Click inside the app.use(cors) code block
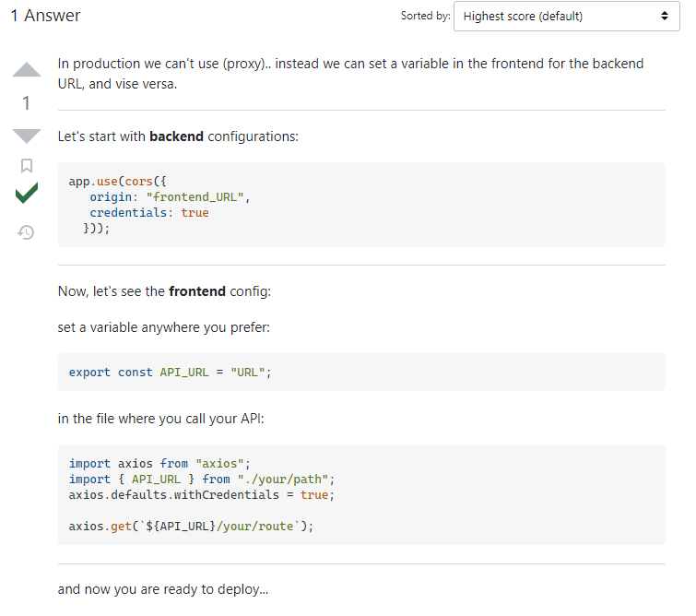This screenshot has height=616, width=696. (x=361, y=205)
